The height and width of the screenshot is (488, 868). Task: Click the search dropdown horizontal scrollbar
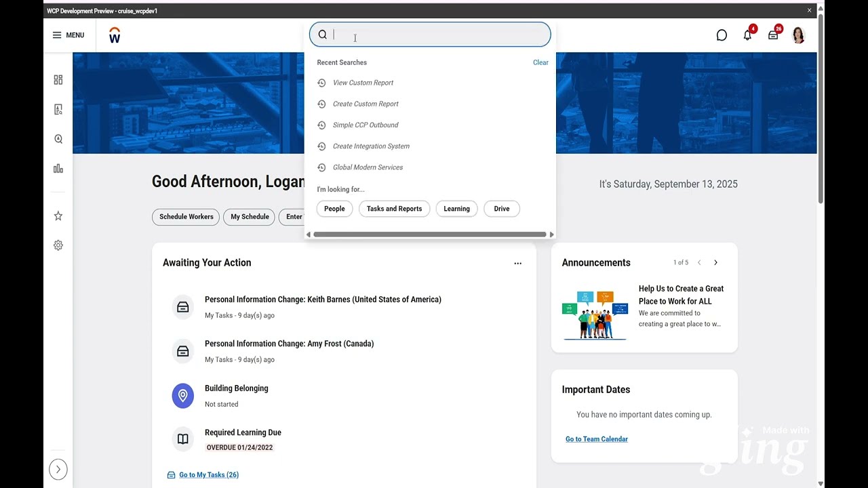pyautogui.click(x=430, y=235)
